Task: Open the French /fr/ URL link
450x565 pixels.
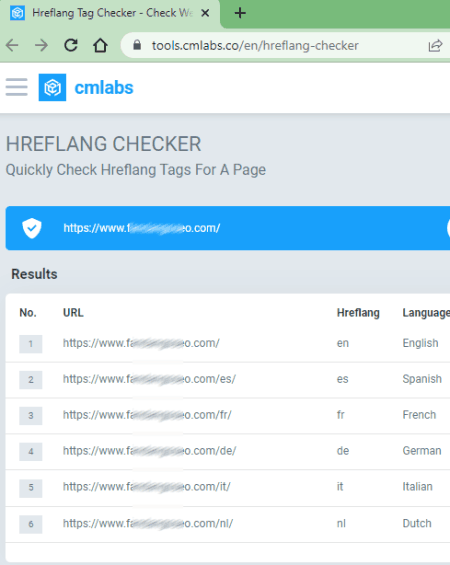Action: (147, 415)
